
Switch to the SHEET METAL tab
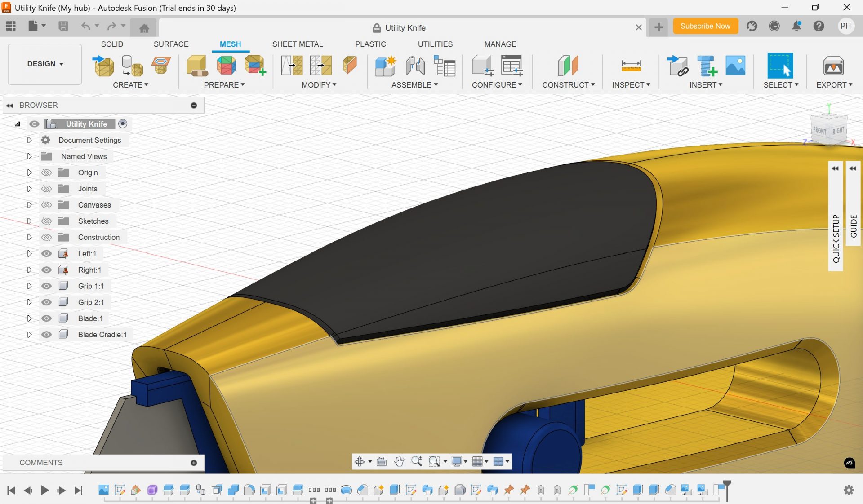point(298,44)
